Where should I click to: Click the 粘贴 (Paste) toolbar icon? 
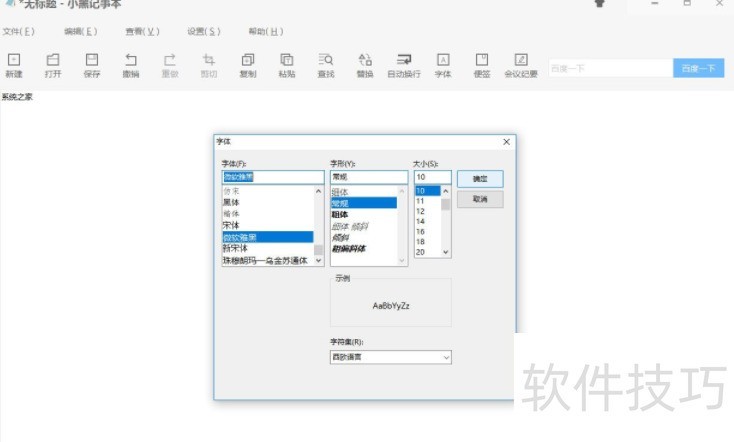pos(286,65)
